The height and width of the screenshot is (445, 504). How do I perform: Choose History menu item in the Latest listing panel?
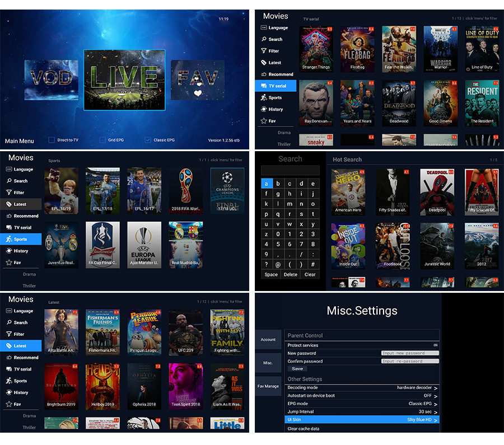(21, 392)
